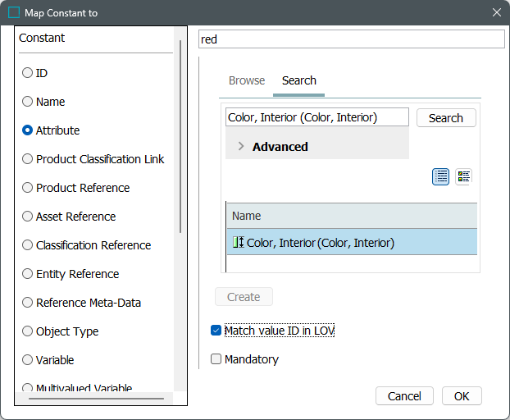The image size is (510, 420).
Task: Select Reference Meta-Data radio button
Action: tap(27, 302)
